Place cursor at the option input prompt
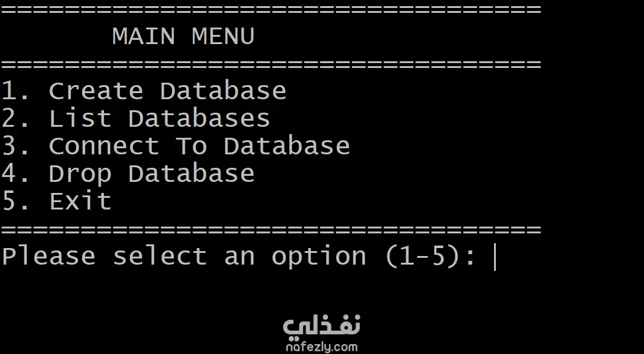This screenshot has width=644, height=354. [495, 257]
